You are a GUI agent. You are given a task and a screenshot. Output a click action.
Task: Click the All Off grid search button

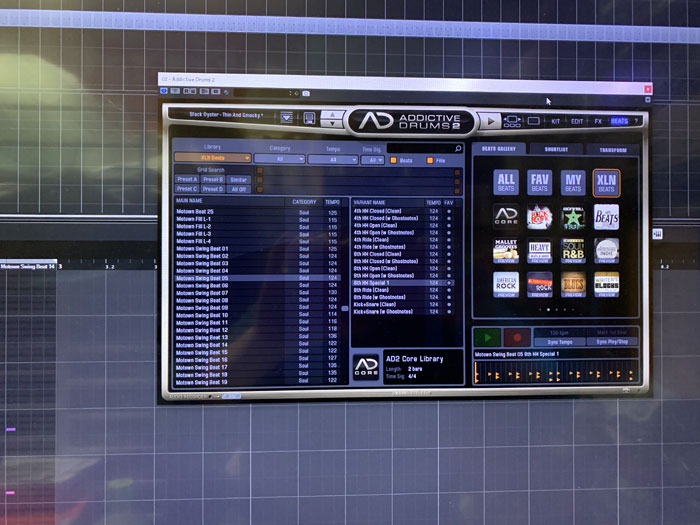coord(239,189)
